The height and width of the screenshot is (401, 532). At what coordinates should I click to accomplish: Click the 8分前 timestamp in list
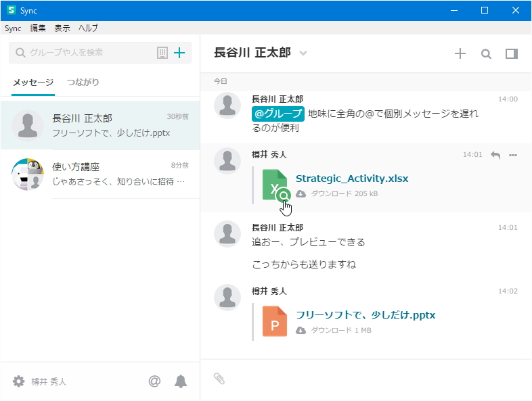179,165
